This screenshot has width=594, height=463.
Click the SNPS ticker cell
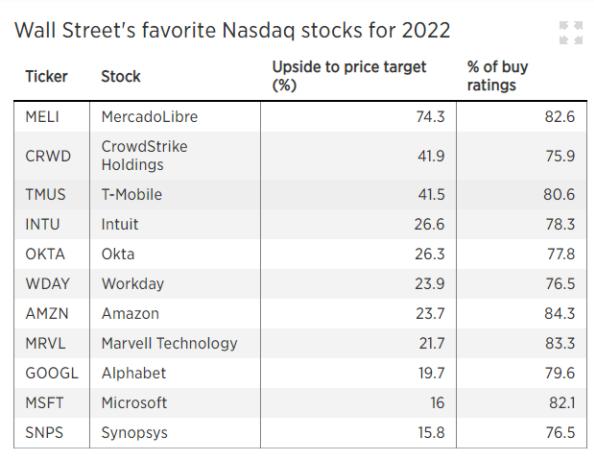click(44, 433)
